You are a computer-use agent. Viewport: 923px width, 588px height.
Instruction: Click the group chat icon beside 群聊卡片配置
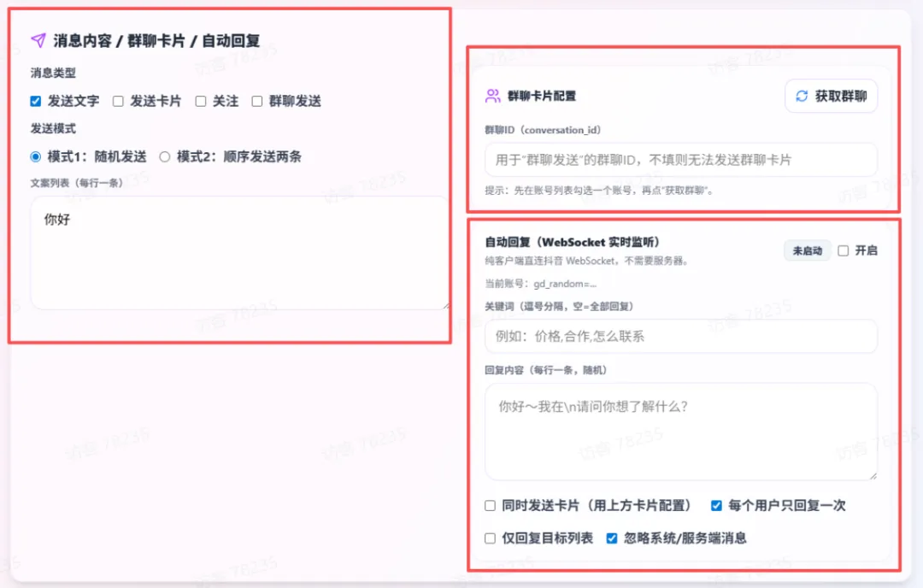pyautogui.click(x=492, y=96)
